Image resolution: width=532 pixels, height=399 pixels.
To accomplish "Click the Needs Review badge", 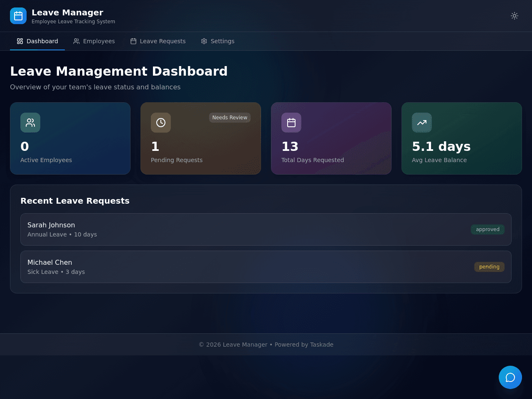I will (x=230, y=118).
